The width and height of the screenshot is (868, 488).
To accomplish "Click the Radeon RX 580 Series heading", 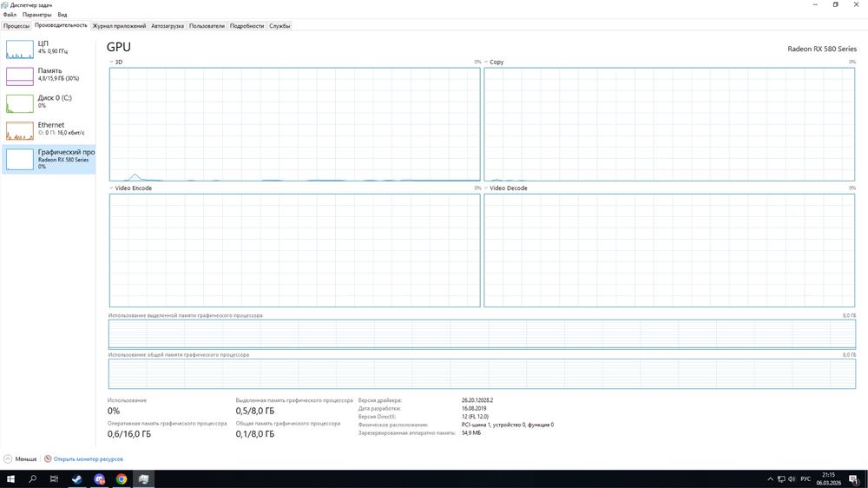I will click(x=821, y=49).
